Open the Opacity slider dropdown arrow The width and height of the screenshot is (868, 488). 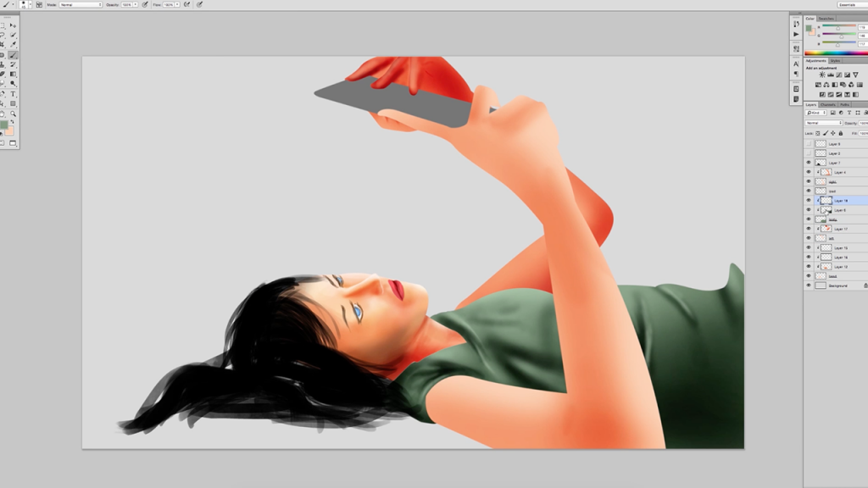(135, 4)
